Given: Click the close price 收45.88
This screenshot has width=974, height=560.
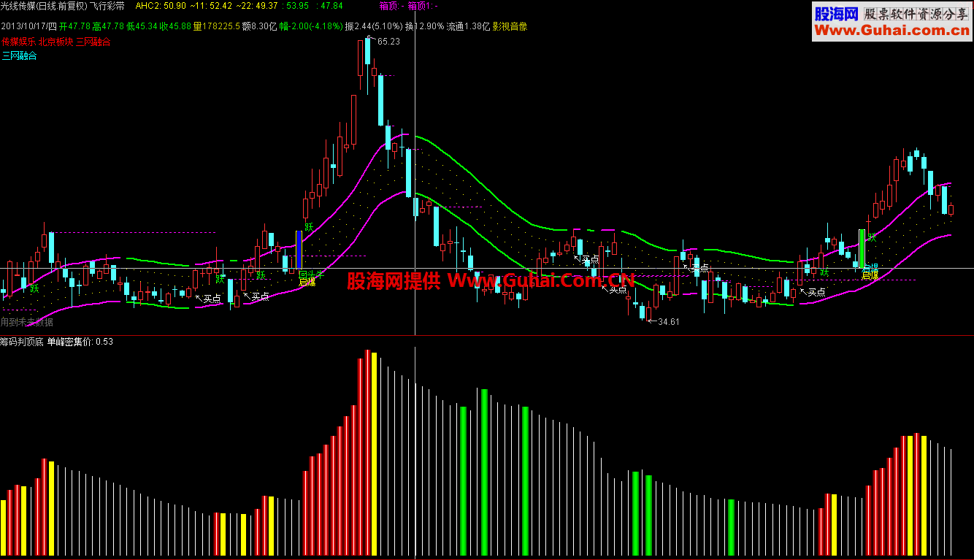Looking at the screenshot, I should 176,26.
